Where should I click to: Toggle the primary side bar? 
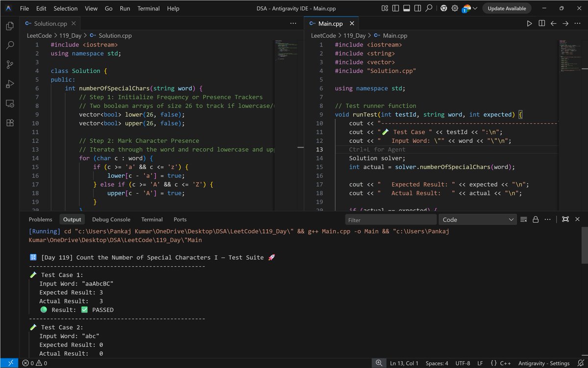click(x=395, y=8)
